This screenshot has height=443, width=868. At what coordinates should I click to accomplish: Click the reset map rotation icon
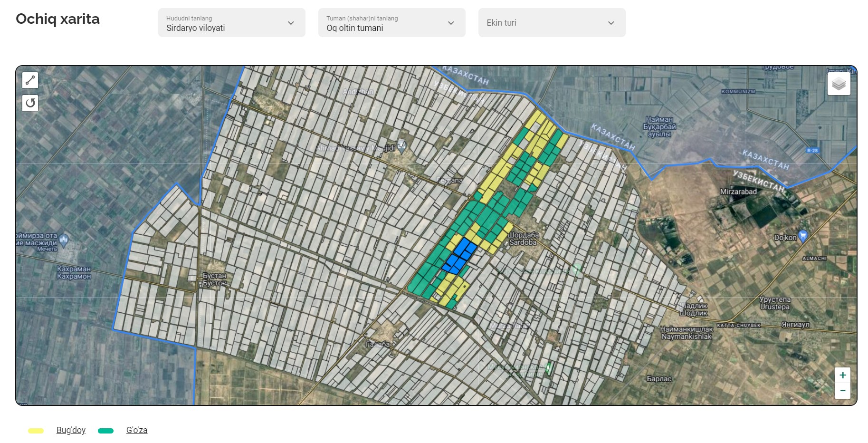coord(30,103)
